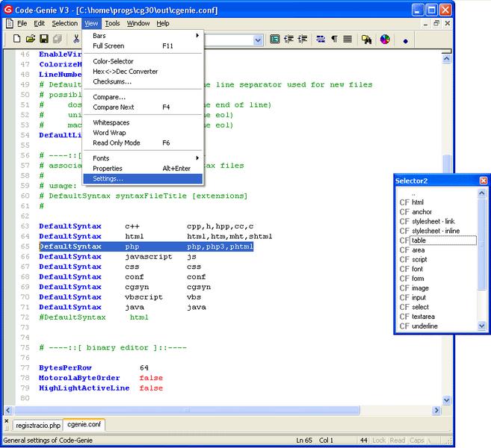The height and width of the screenshot is (448, 491).
Task: Open Properties from View menu
Action: click(x=143, y=168)
